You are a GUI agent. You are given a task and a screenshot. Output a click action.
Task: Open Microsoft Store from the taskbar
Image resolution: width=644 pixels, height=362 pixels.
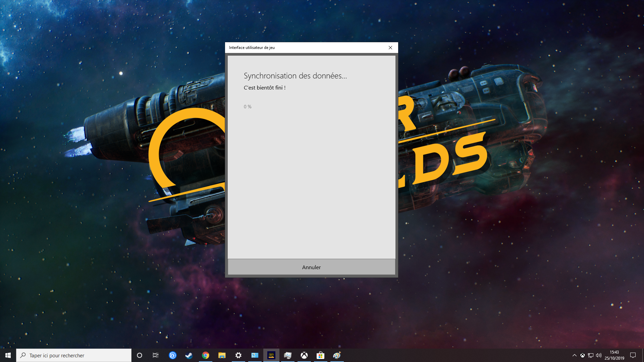point(320,355)
